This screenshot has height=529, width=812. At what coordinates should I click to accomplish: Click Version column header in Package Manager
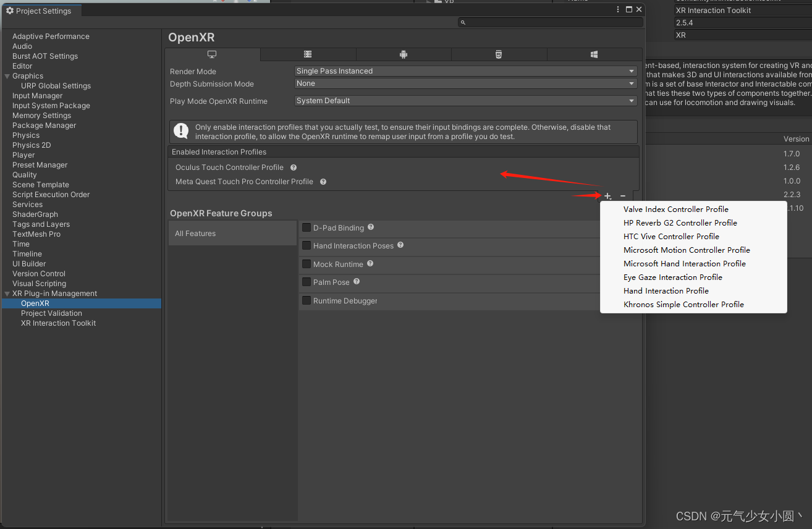[x=796, y=139]
